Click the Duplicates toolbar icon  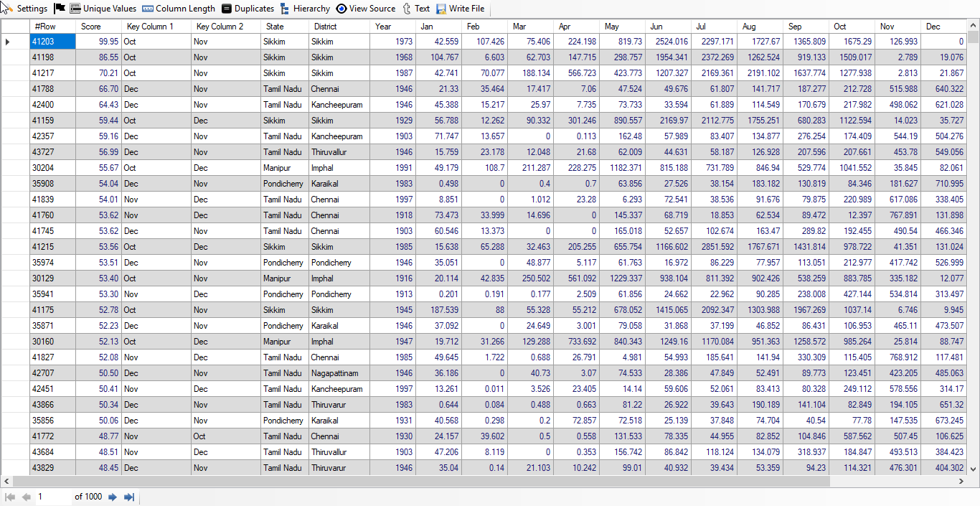(227, 9)
